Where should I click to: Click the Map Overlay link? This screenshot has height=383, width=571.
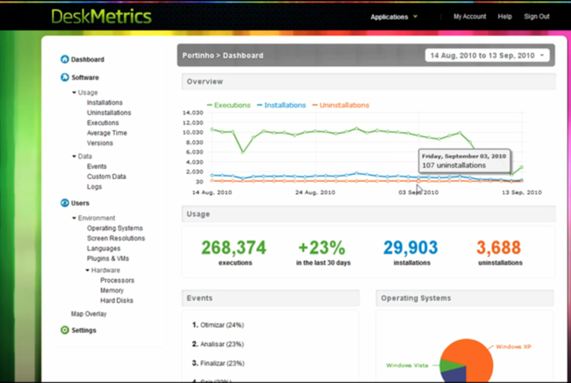(88, 313)
